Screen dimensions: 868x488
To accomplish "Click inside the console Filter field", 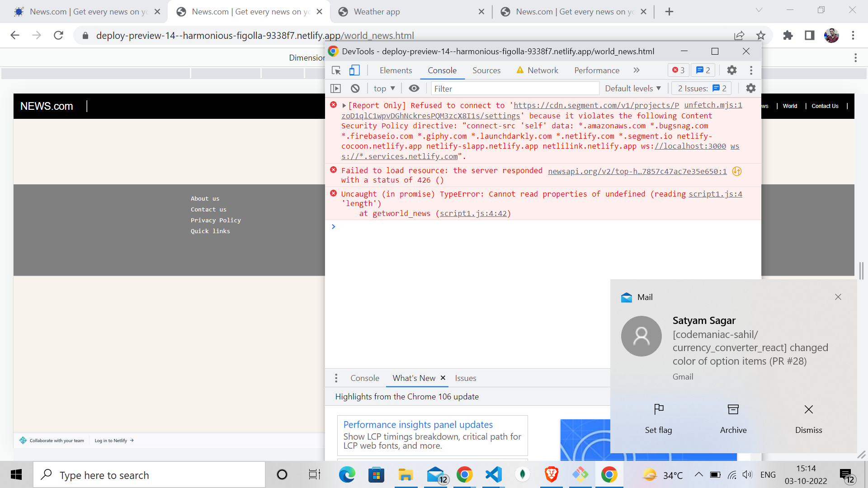I will click(x=515, y=89).
